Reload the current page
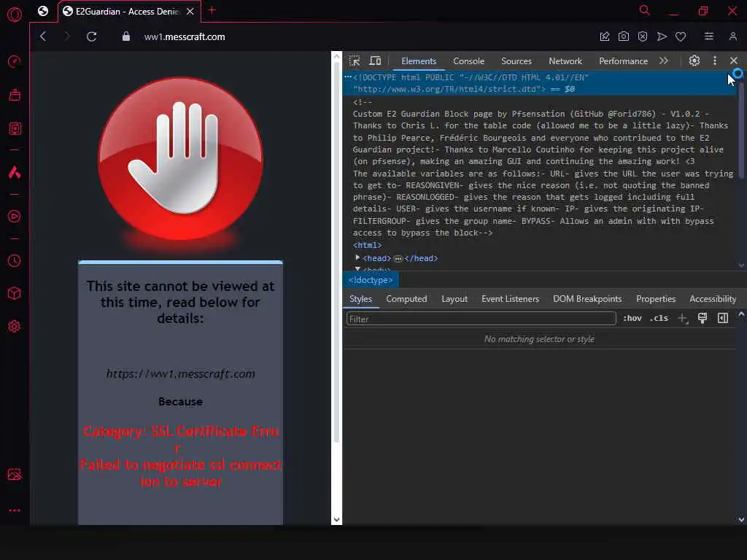747x560 pixels. pyautogui.click(x=91, y=36)
